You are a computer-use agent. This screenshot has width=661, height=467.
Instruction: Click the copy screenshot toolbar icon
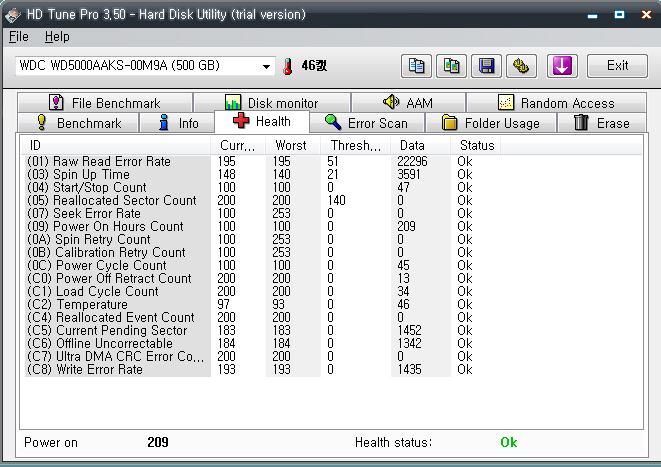coord(451,66)
